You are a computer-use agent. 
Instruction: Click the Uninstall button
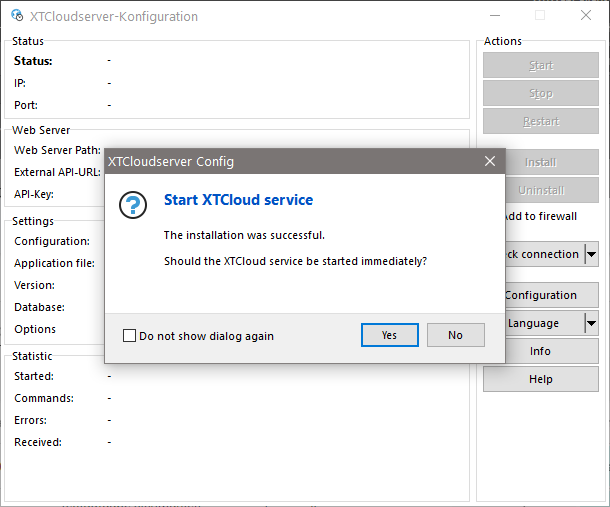pos(552,190)
